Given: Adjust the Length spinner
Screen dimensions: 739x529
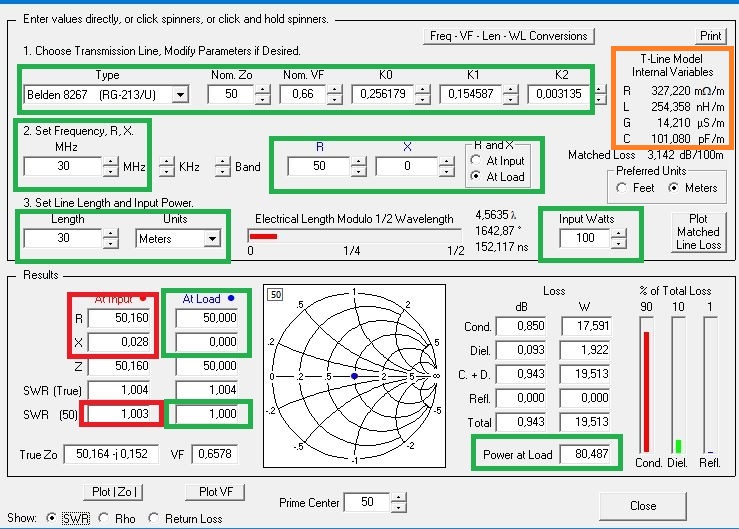Looking at the screenshot, I should pyautogui.click(x=110, y=239).
